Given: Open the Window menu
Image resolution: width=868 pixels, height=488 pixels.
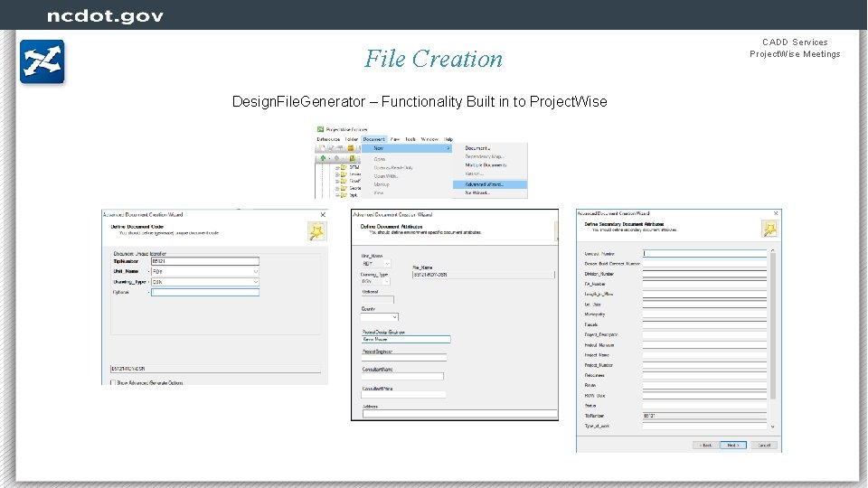Looking at the screenshot, I should (x=429, y=139).
